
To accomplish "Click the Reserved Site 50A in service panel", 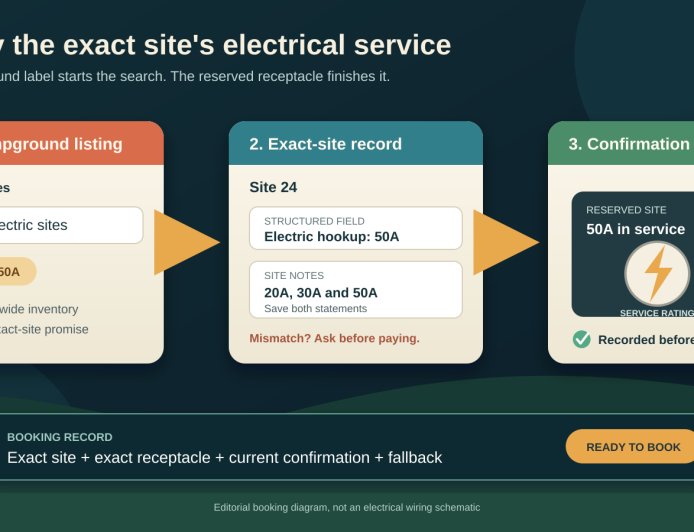I will tap(633, 254).
